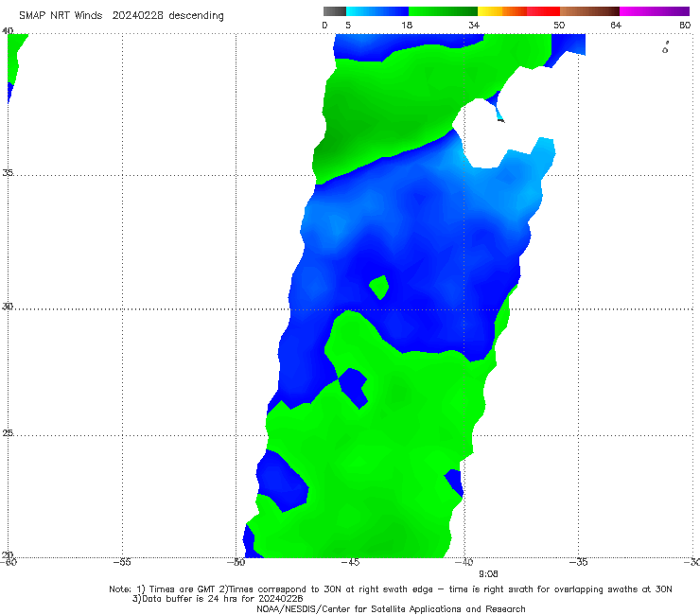The image size is (700, 615).
Task: Click the "25" latitude axis label
Action: [x=8, y=432]
